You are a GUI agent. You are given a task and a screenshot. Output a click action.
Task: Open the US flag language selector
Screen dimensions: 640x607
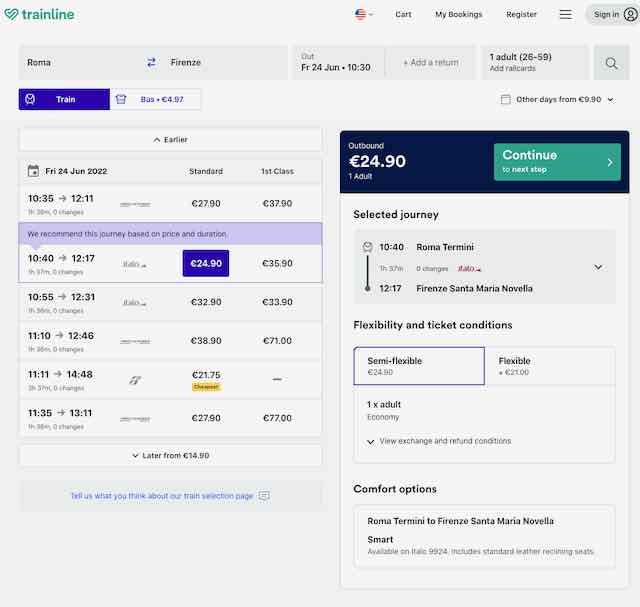(363, 14)
